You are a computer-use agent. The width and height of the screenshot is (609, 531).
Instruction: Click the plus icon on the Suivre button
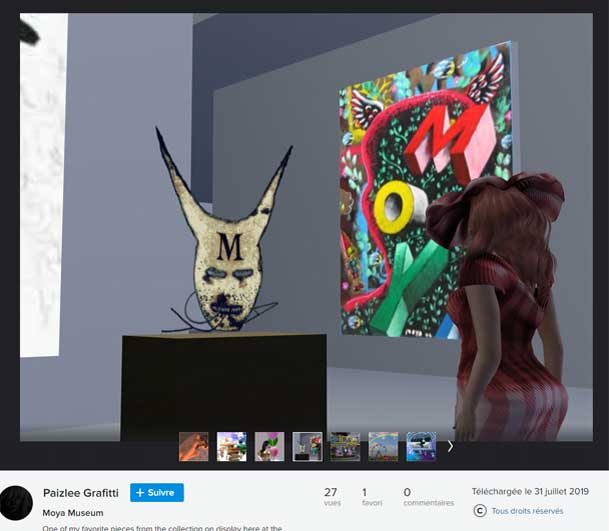(x=140, y=493)
